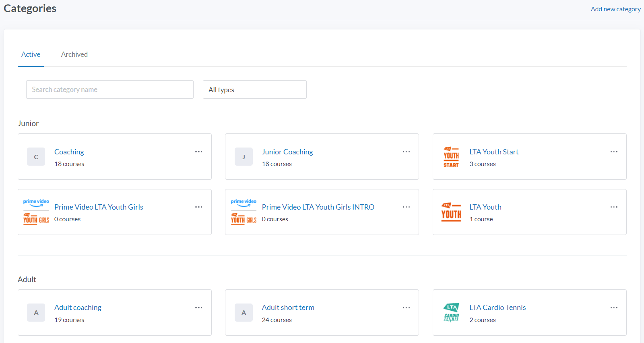
Task: Open the Adult coaching category link
Action: pyautogui.click(x=78, y=308)
